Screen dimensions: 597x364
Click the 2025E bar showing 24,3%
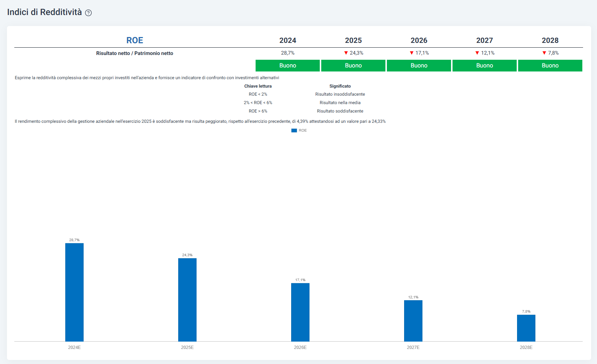click(187, 300)
